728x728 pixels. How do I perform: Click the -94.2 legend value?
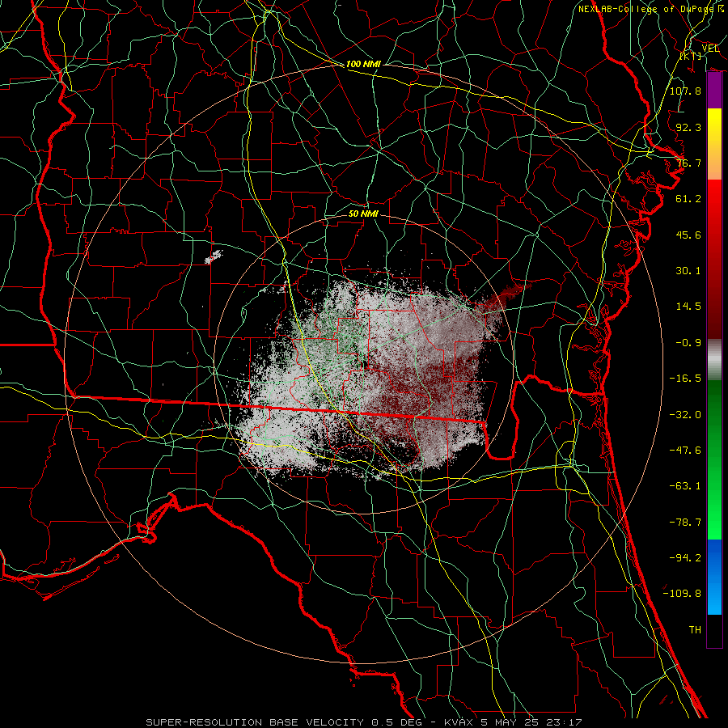point(685,558)
